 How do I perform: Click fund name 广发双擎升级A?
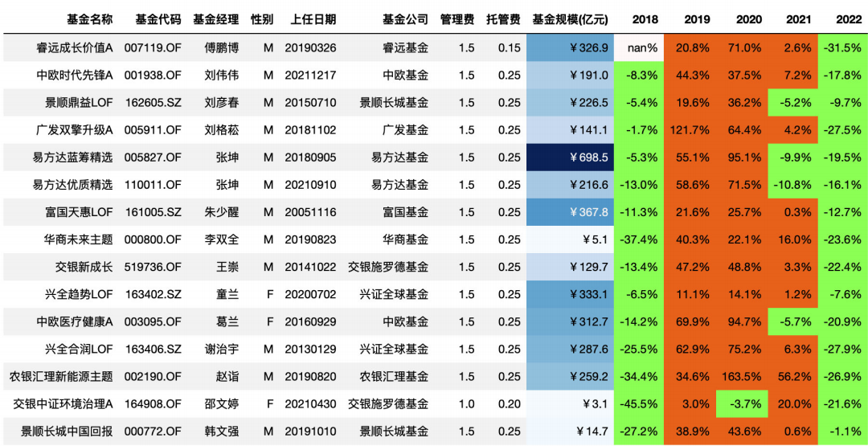coord(75,130)
